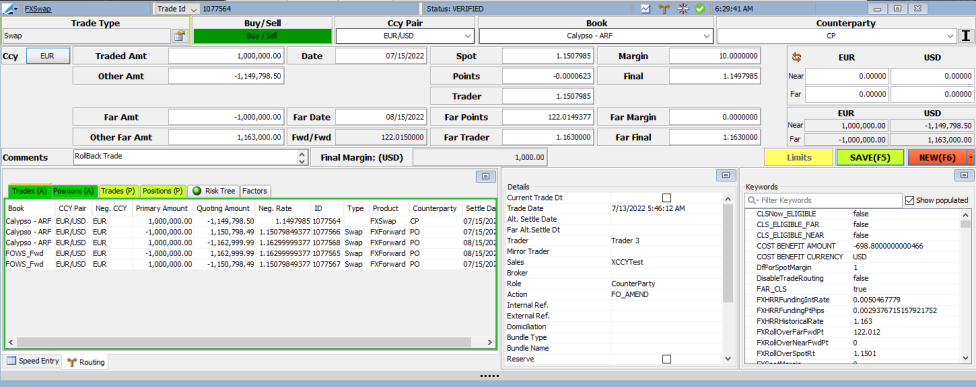Screen dimensions: 976x387
Task: Click the Trader value Trader 3
Action: [625, 240]
